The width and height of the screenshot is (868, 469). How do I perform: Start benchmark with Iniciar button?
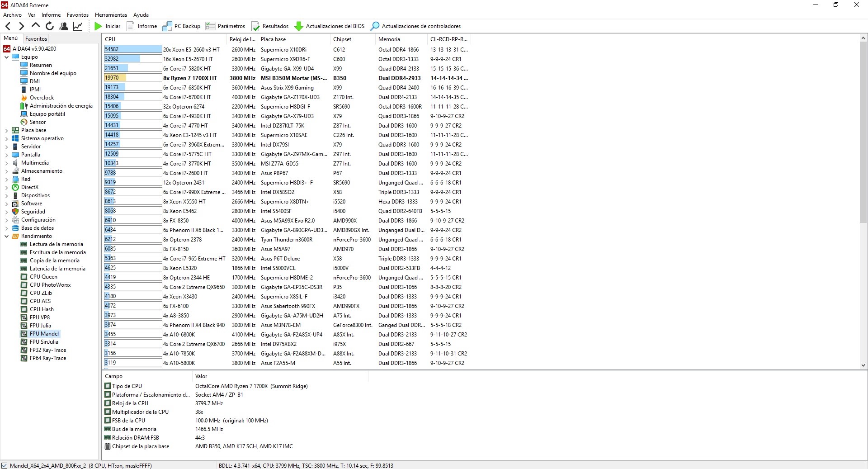click(x=108, y=26)
